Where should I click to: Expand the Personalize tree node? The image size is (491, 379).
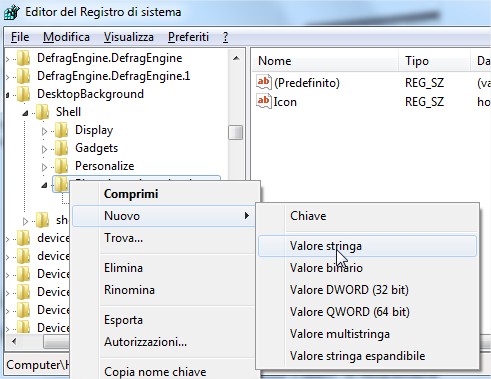[x=44, y=167]
